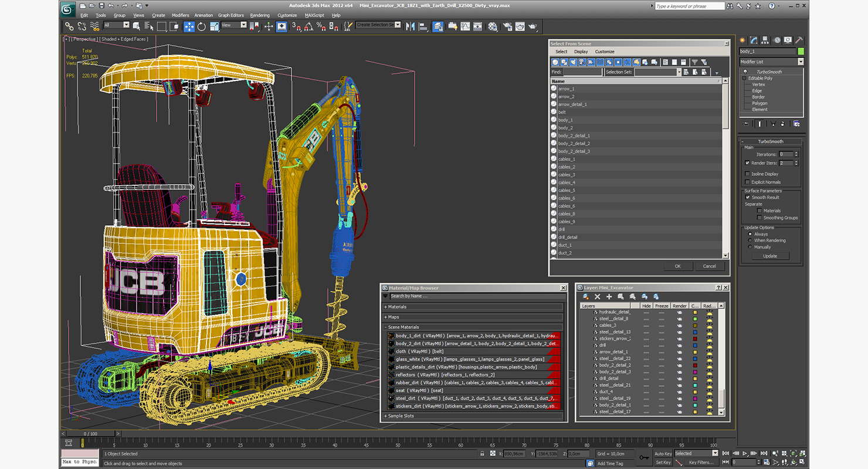Click the Align tool icon

(x=423, y=26)
